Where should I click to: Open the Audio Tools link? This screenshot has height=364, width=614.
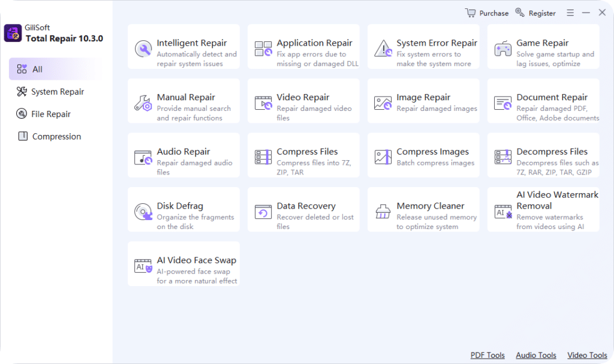click(535, 355)
